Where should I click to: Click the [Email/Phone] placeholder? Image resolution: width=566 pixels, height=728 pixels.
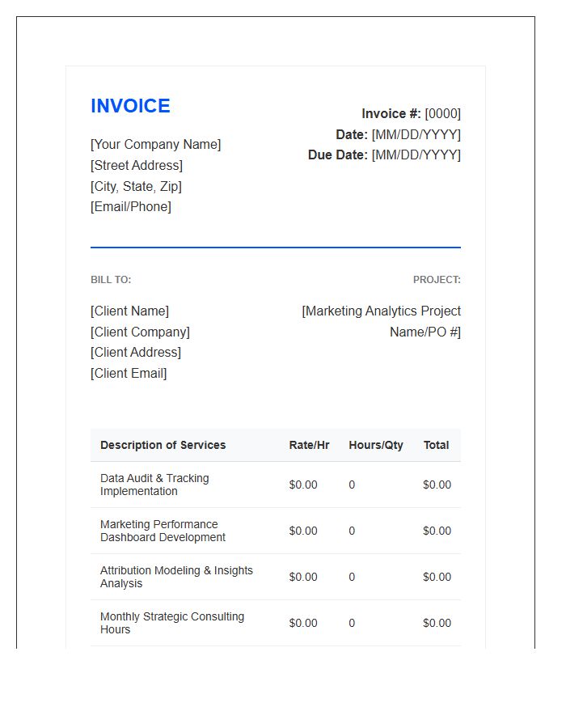[x=131, y=206]
